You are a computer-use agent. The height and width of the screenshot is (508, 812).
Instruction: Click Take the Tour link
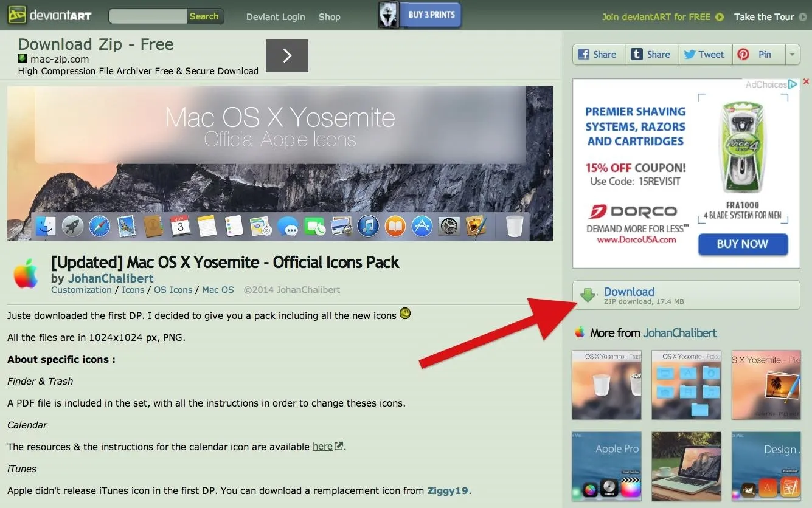coord(764,17)
